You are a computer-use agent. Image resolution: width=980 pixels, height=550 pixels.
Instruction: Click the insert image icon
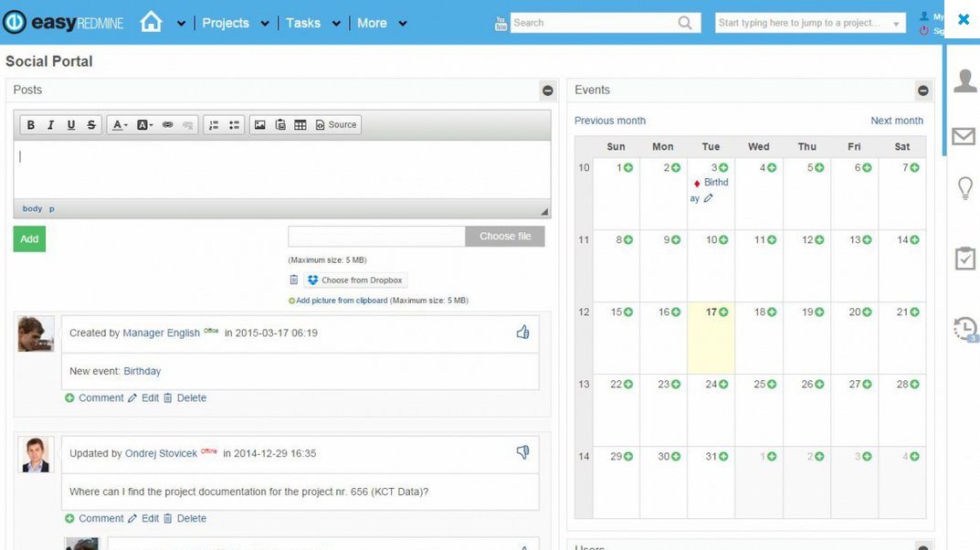coord(260,125)
